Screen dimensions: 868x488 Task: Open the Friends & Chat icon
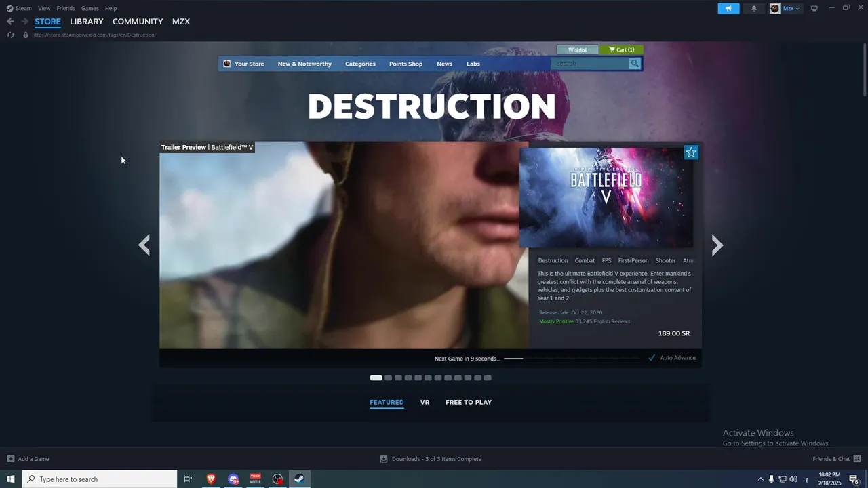point(857,459)
